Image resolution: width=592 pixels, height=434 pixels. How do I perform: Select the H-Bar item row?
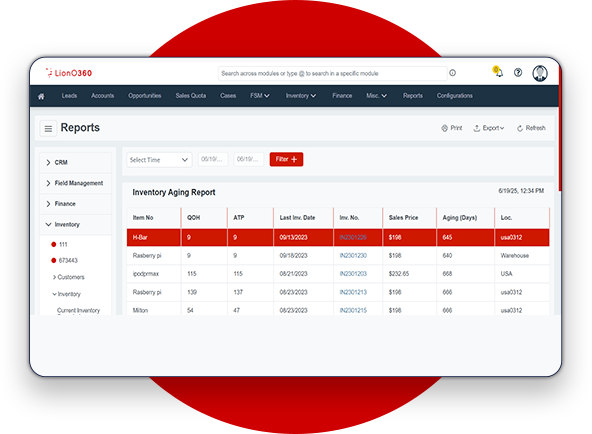coord(338,238)
